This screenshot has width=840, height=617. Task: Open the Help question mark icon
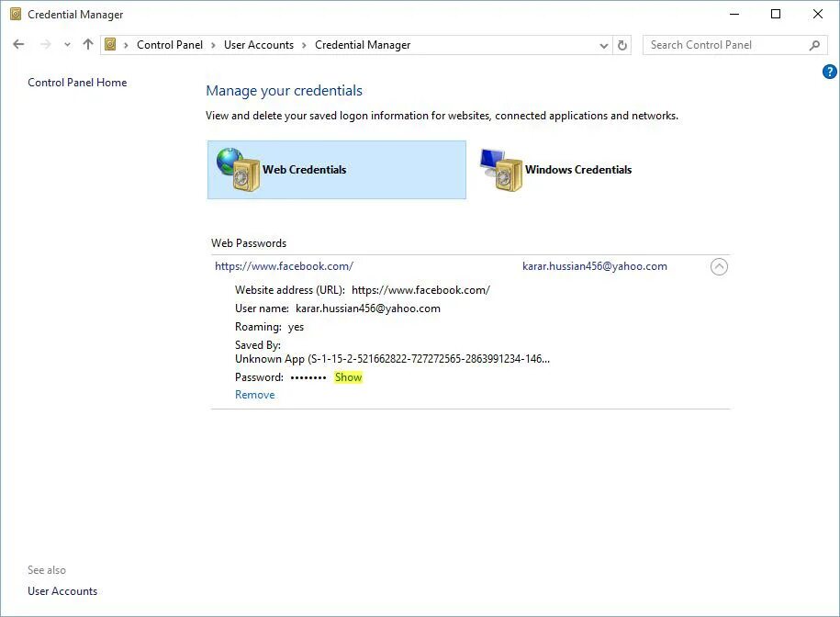click(x=829, y=71)
